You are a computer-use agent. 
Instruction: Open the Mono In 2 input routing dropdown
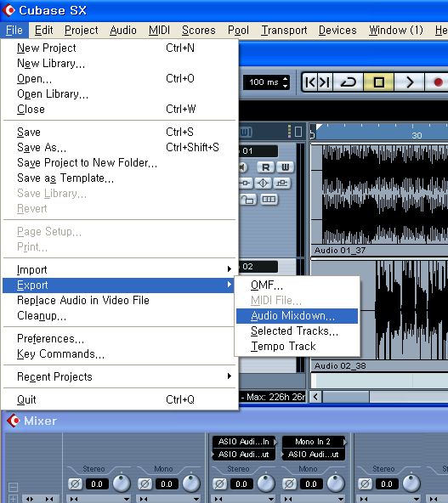[x=313, y=442]
